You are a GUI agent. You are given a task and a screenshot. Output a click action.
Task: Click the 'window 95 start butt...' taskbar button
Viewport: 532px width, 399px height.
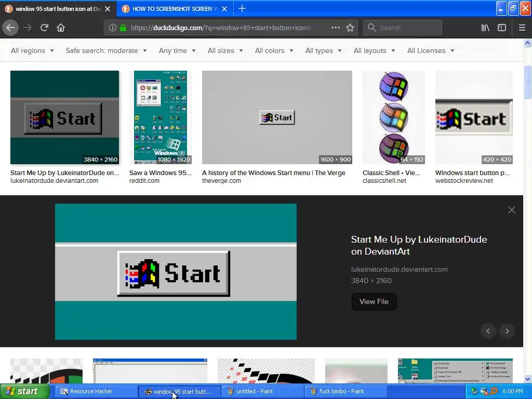[179, 392]
